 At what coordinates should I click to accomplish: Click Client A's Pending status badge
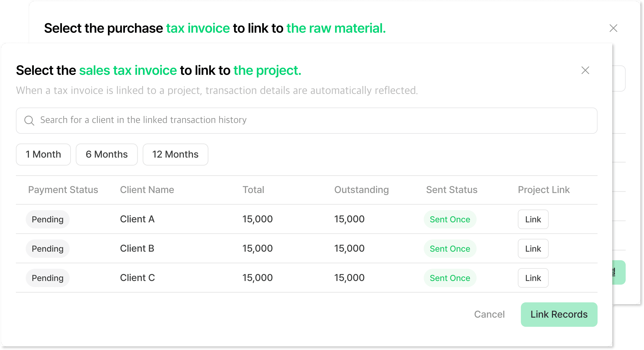(47, 219)
